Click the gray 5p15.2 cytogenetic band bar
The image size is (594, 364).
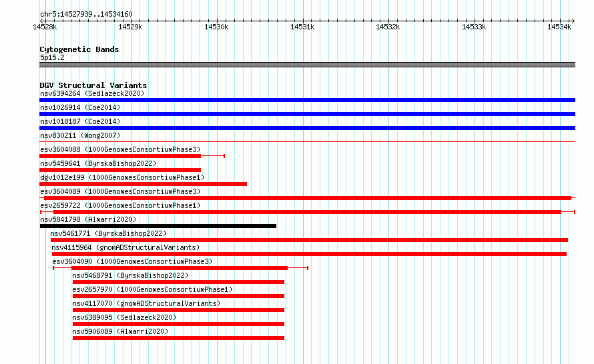tap(307, 65)
